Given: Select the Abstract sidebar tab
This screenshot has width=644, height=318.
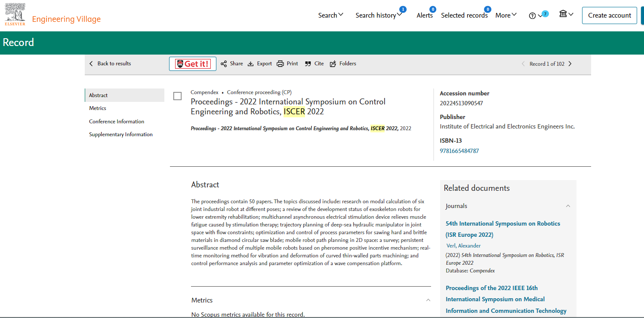Looking at the screenshot, I should tap(125, 95).
